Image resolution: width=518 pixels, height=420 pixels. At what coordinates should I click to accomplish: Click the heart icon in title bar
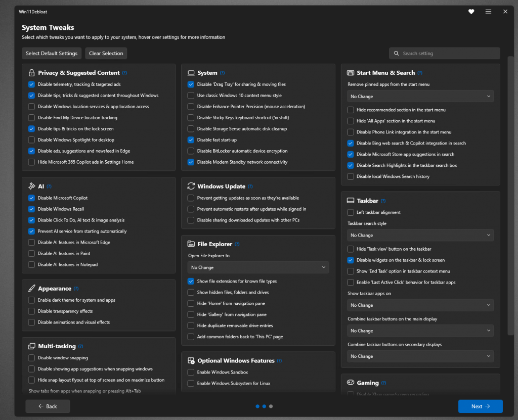(x=471, y=12)
